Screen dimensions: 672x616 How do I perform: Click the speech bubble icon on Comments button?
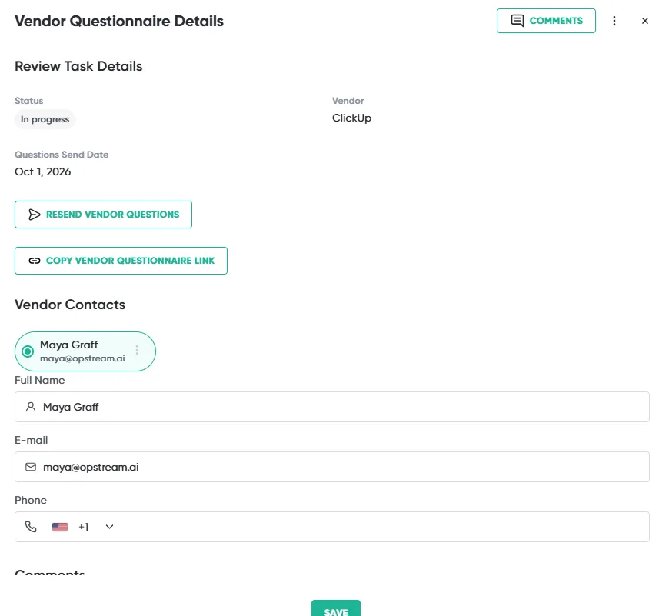click(x=517, y=21)
